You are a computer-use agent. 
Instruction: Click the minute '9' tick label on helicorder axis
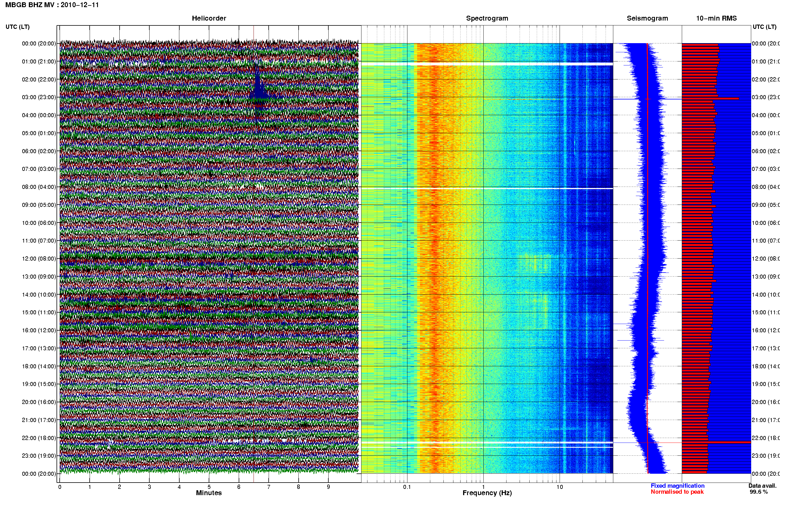[x=328, y=487]
